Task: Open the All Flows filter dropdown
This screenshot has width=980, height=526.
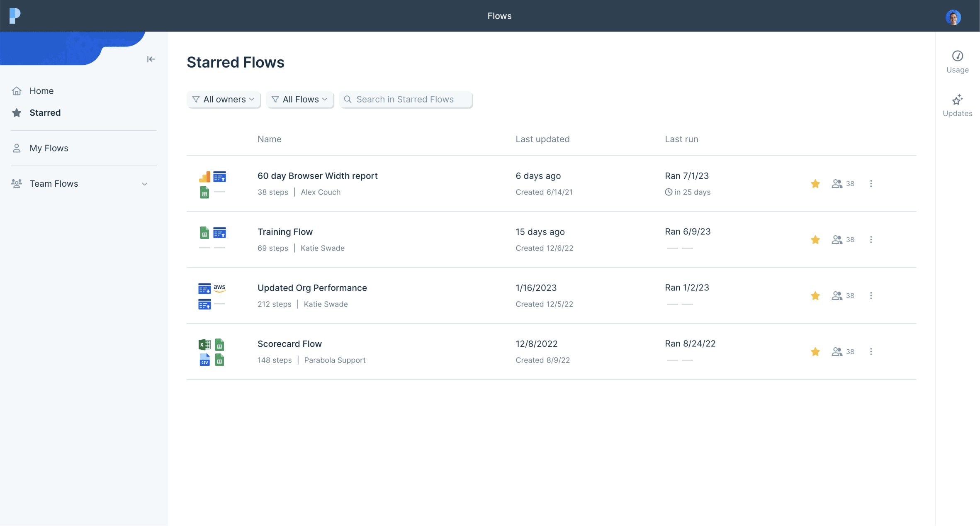Action: click(x=299, y=100)
